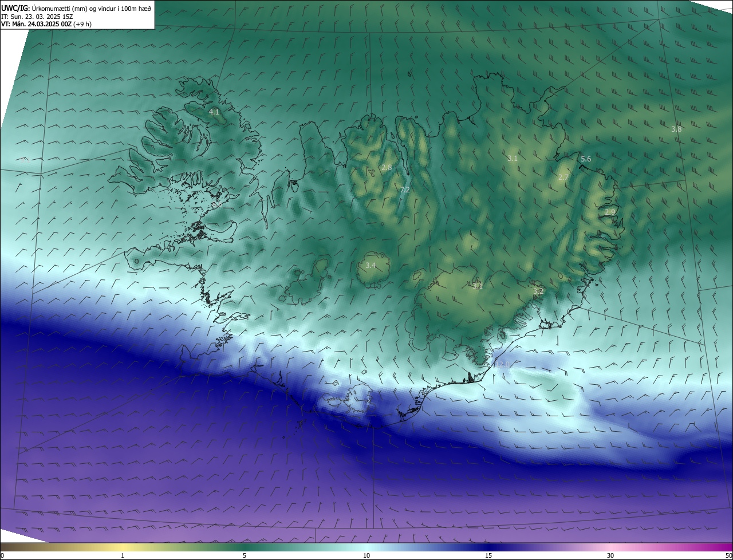This screenshot has height=560, width=733.
Task: Click the 4.1 value in the Westfjords
Action: click(x=214, y=112)
